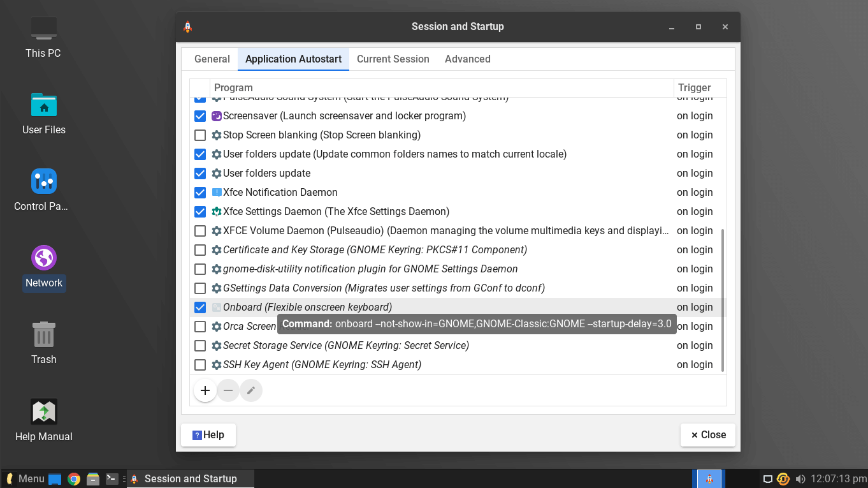
Task: Click the volume icon in system tray
Action: (x=800, y=478)
